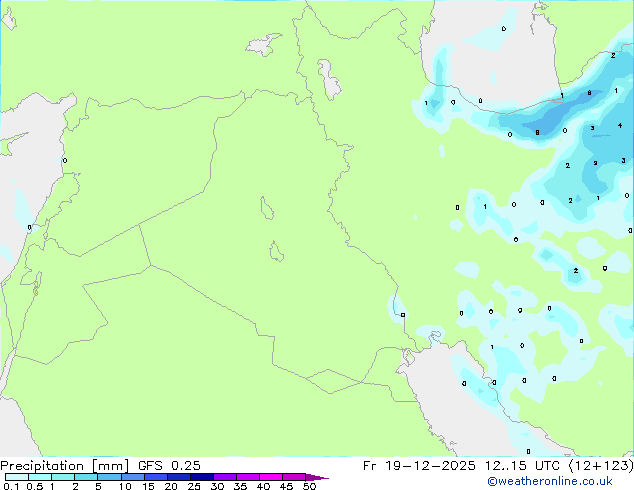The image size is (634, 490).
Task: Click the '30' legend scale label
Action: (218, 486)
